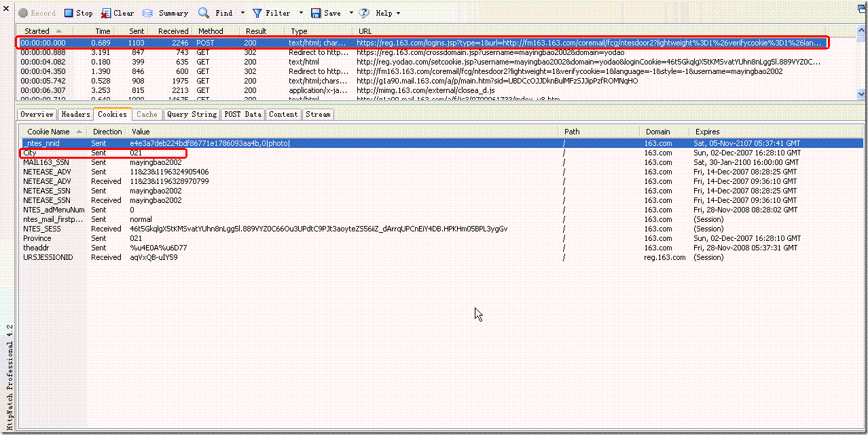868x435 pixels.
Task: Expand the Filter dropdown arrow
Action: (x=301, y=13)
